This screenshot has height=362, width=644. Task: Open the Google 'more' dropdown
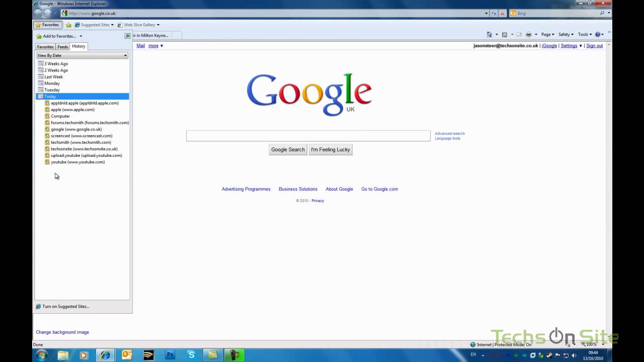155,46
